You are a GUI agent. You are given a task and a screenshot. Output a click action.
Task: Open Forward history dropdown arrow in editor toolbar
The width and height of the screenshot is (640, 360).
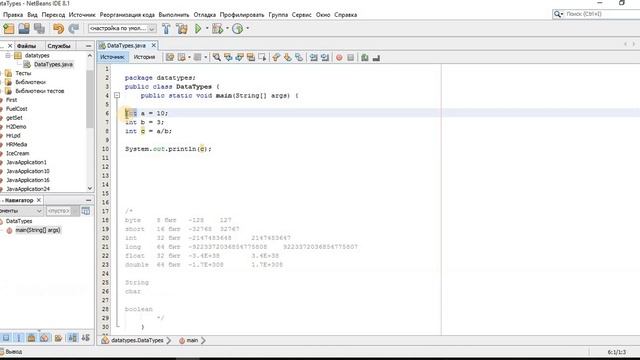tap(206, 58)
